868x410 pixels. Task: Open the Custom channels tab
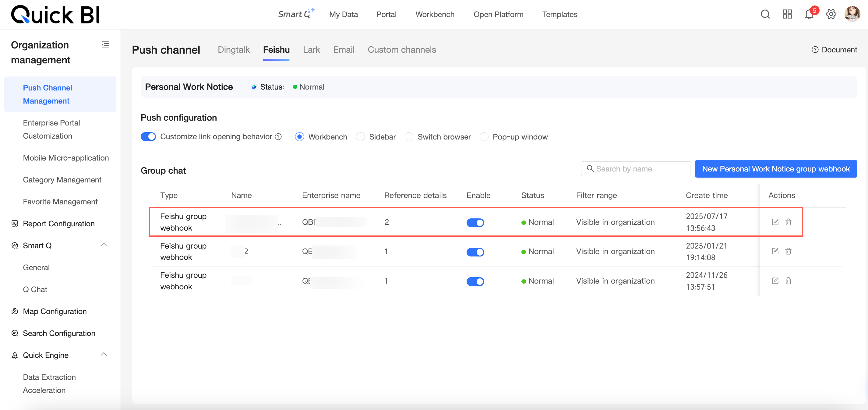[402, 50]
